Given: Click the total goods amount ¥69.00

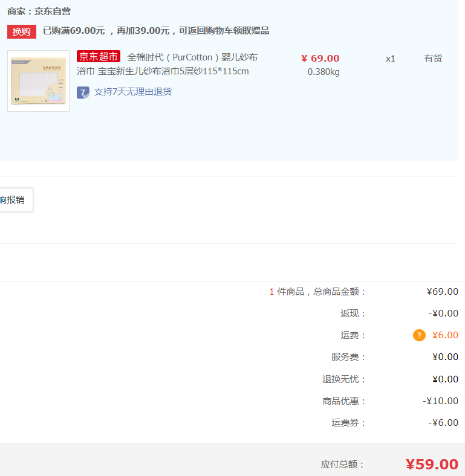Looking at the screenshot, I should [443, 292].
